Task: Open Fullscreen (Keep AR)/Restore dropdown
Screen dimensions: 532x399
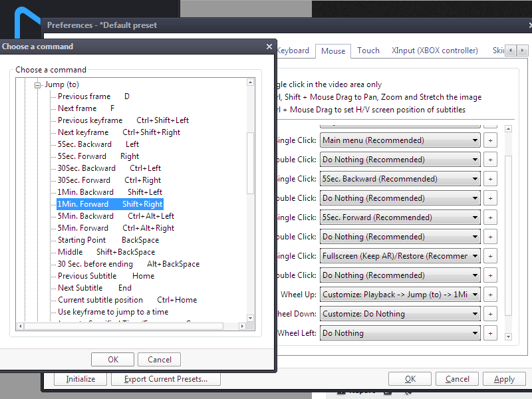Action: coord(400,256)
